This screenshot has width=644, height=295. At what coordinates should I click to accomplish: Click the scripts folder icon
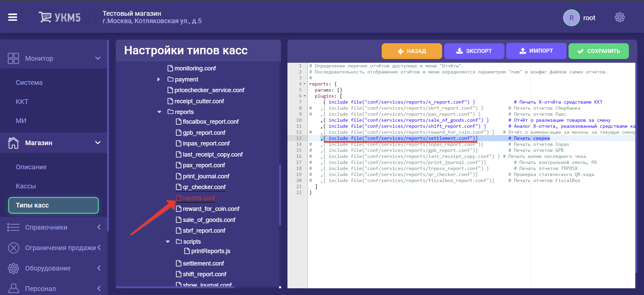click(179, 242)
